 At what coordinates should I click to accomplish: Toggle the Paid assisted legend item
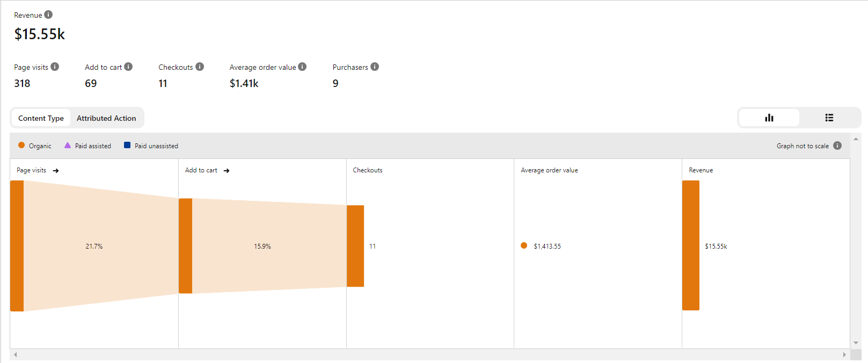pos(87,146)
